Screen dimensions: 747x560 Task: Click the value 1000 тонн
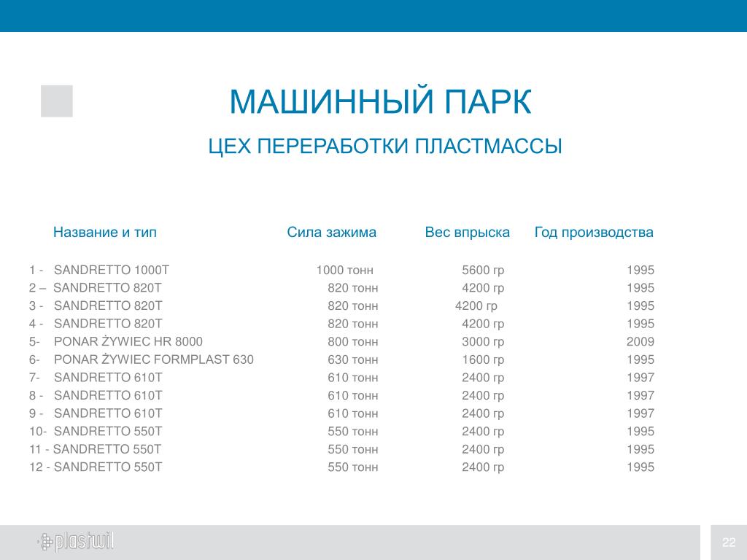pos(345,270)
